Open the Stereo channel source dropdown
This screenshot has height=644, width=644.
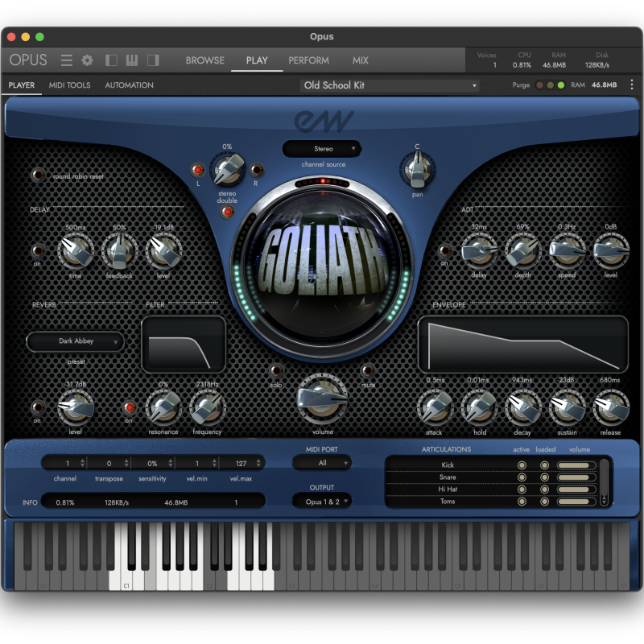[323, 149]
